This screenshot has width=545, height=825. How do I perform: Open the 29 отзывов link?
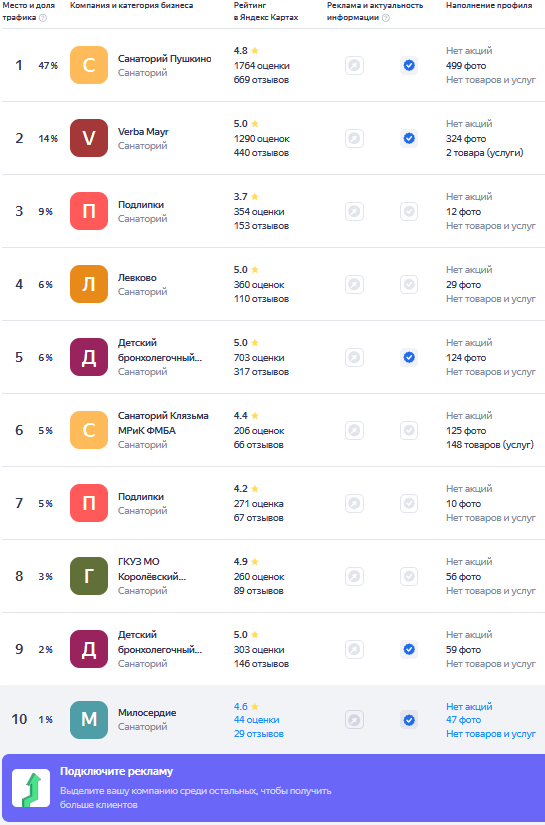(x=258, y=733)
